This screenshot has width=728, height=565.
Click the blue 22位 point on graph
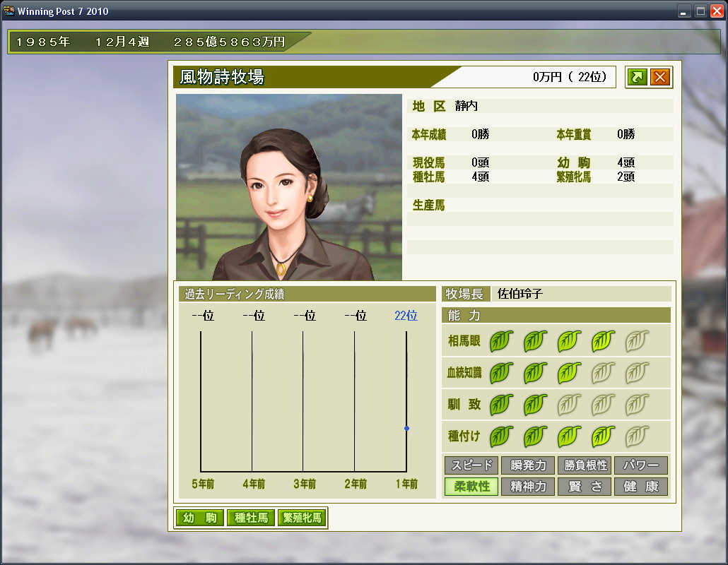pos(406,428)
